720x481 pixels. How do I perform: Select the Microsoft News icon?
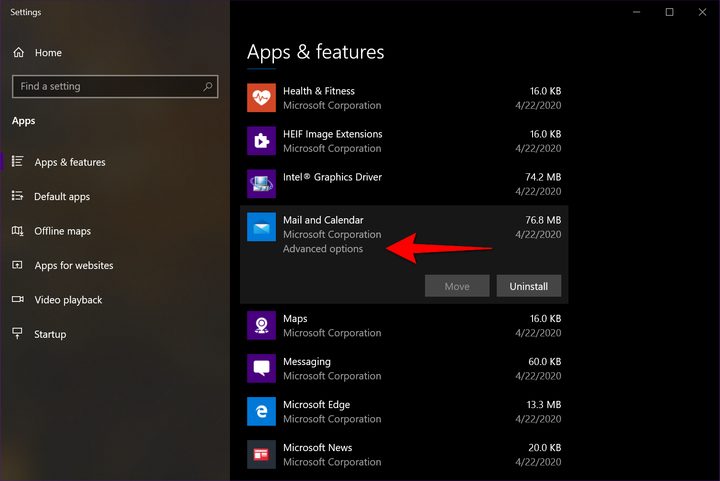(x=261, y=454)
